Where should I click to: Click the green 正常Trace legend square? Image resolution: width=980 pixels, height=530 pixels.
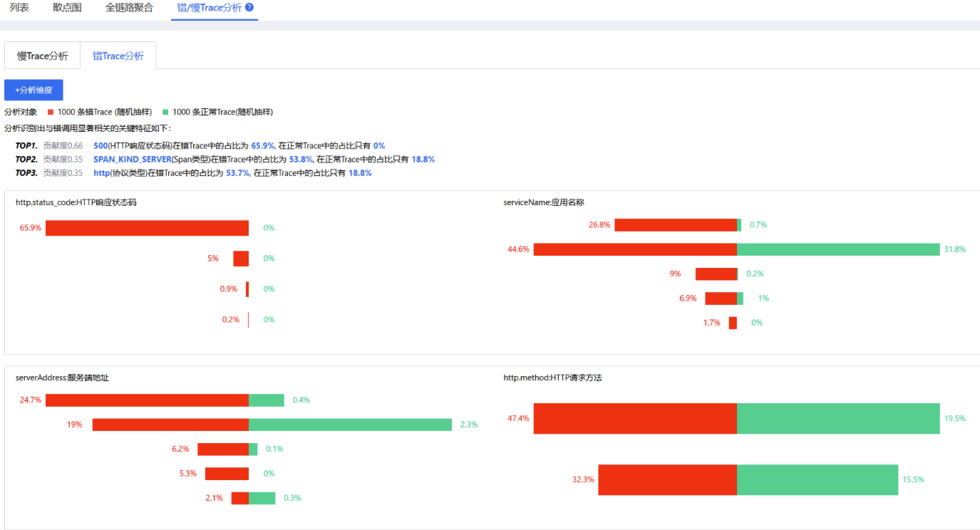click(165, 112)
